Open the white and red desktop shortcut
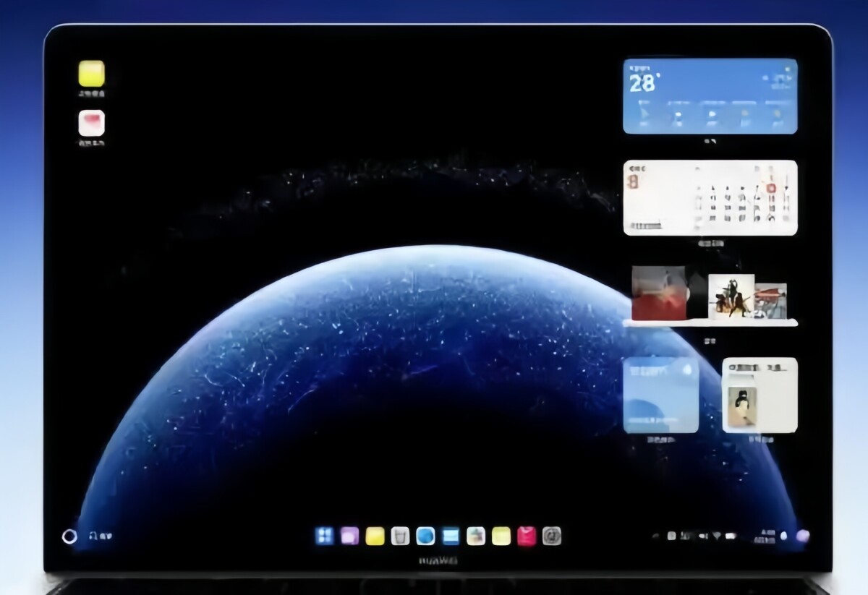Screen dimensions: 868x595 coord(92,123)
